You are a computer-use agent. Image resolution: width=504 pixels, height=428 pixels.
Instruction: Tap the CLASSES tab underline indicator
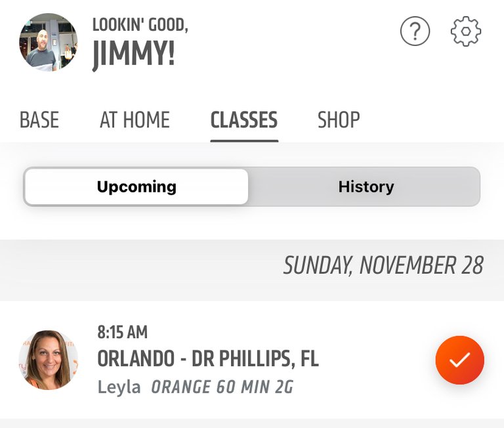244,141
